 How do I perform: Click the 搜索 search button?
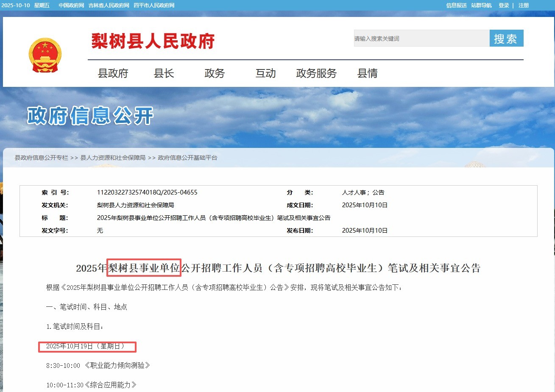coord(506,39)
